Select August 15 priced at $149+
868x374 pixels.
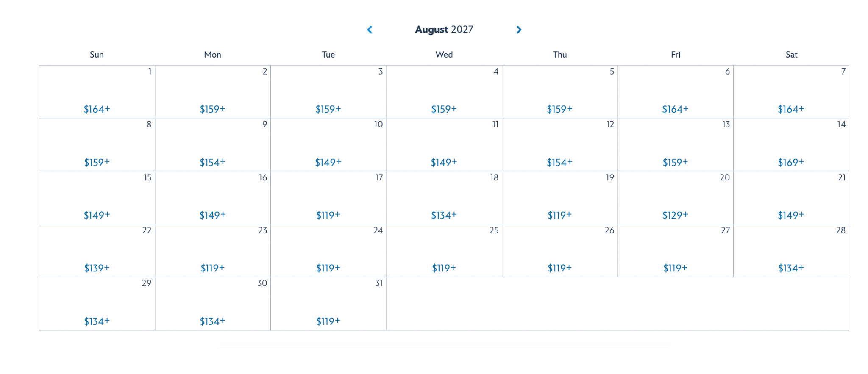pos(97,198)
